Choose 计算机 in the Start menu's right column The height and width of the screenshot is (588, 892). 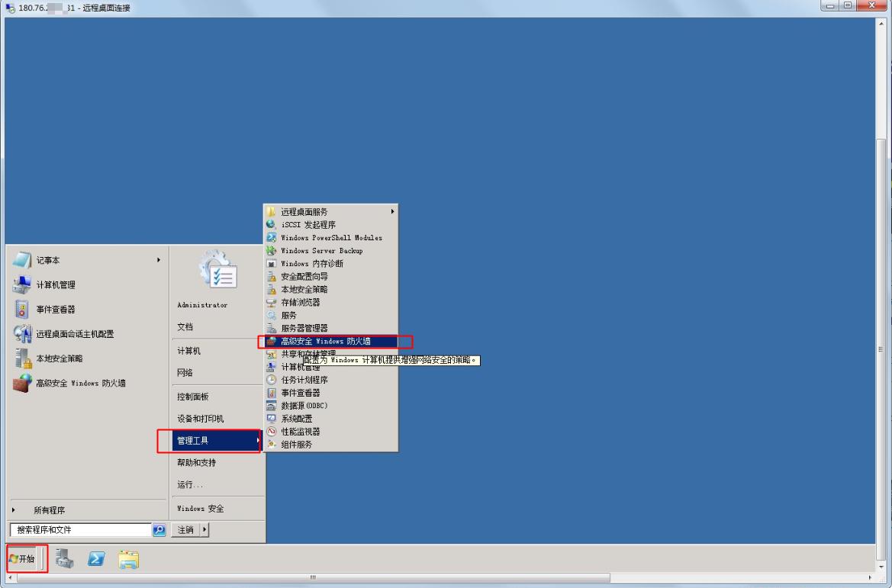click(189, 351)
